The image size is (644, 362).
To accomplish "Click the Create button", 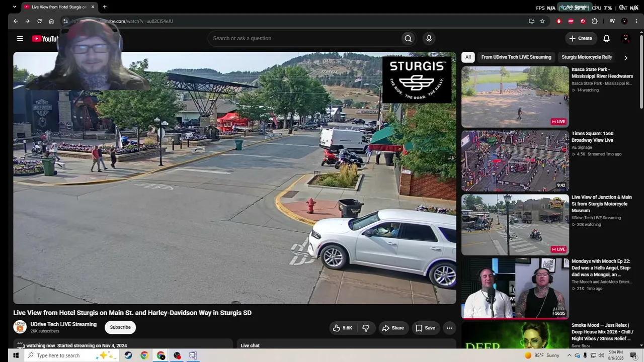I will click(x=581, y=39).
